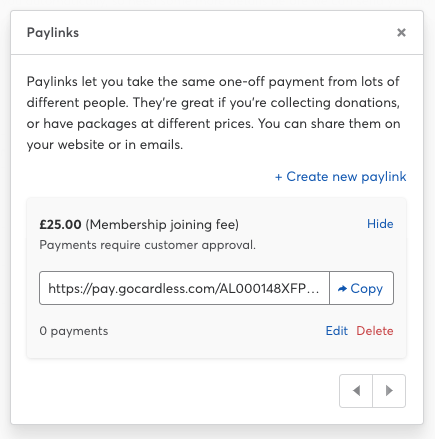The width and height of the screenshot is (435, 439).
Task: Go to the previous page of paylinks
Action: click(356, 391)
